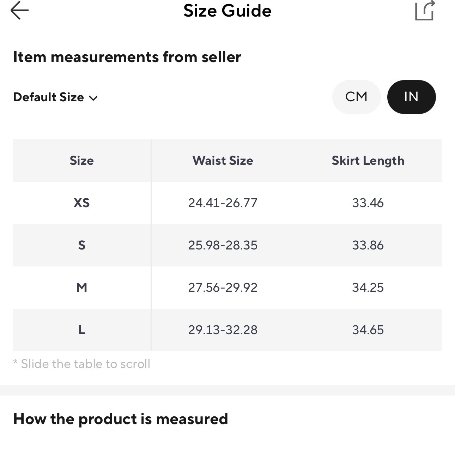
Task: Click the Skirt Length column header
Action: click(x=368, y=161)
